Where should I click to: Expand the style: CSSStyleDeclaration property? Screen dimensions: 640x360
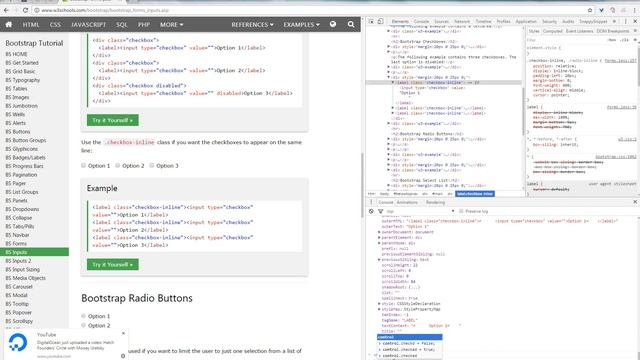click(x=379, y=304)
